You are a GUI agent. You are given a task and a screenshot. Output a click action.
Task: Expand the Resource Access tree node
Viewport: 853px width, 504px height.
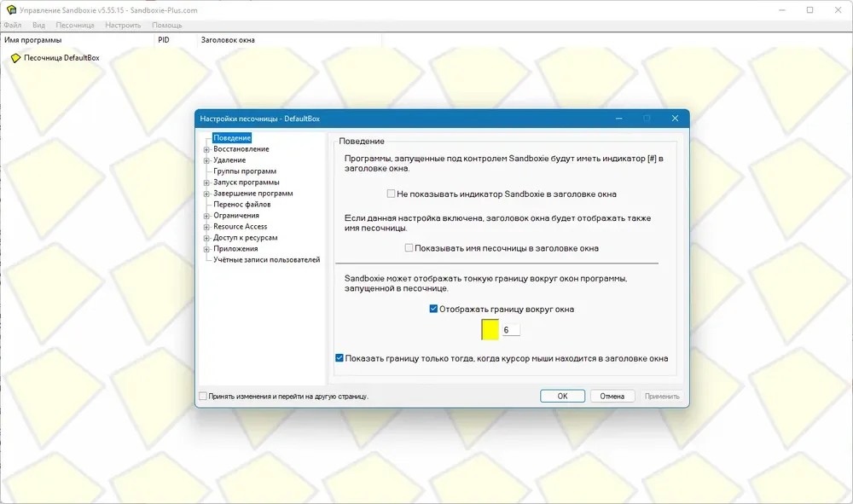point(206,227)
